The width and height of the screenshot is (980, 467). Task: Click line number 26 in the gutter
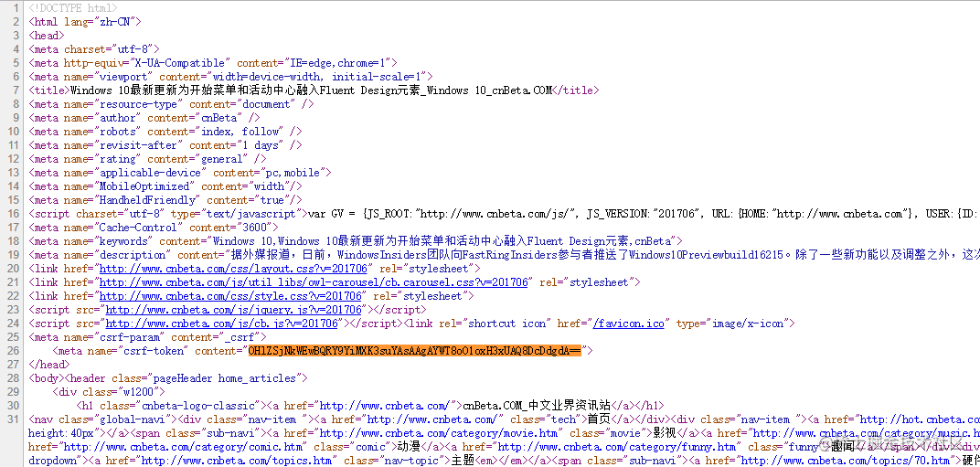coord(13,351)
